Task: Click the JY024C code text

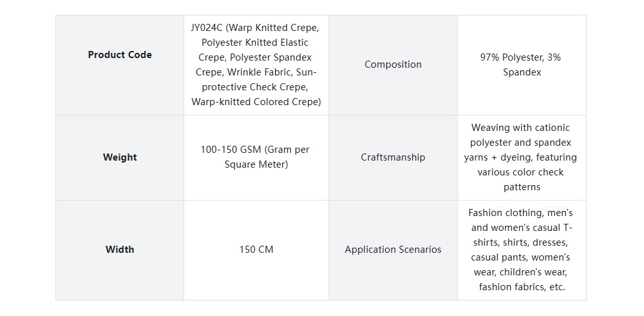Action: click(x=205, y=28)
